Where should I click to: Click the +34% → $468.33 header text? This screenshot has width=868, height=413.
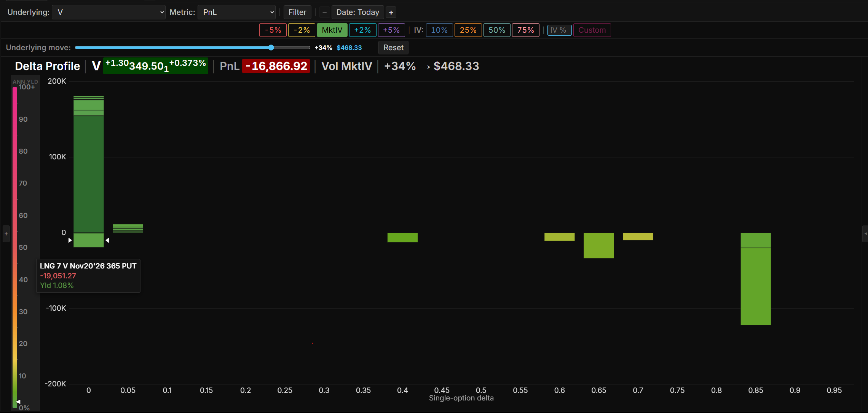(x=431, y=66)
